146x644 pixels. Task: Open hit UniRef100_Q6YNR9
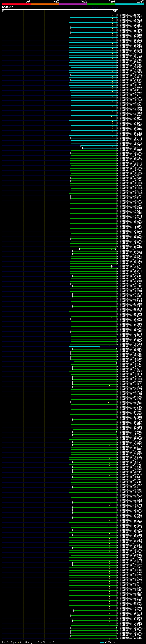point(131,93)
